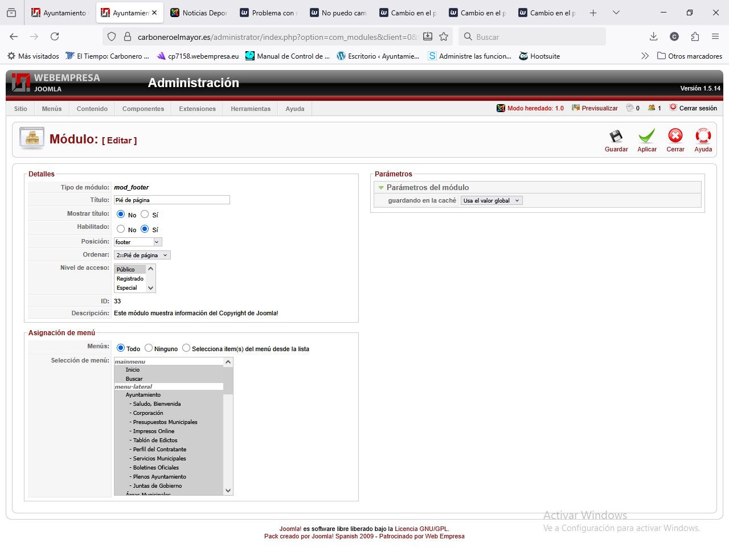Set Habilitado to No
Image resolution: width=729 pixels, height=560 pixels.
coord(121,229)
